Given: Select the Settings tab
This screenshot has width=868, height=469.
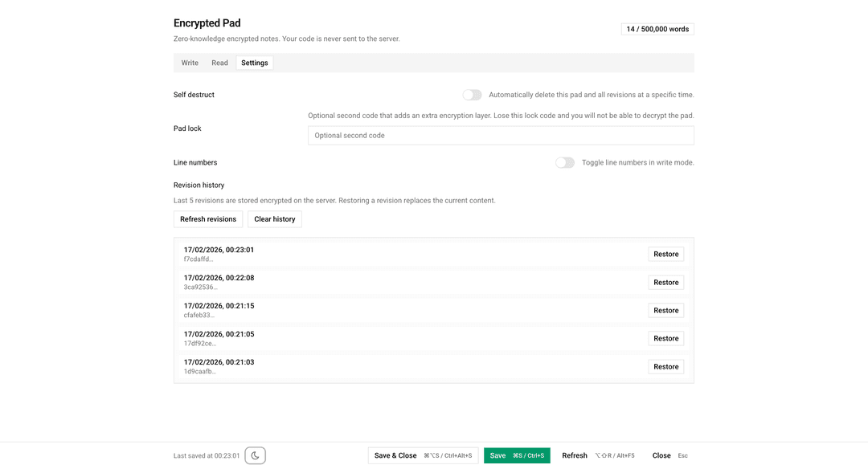Looking at the screenshot, I should 254,63.
